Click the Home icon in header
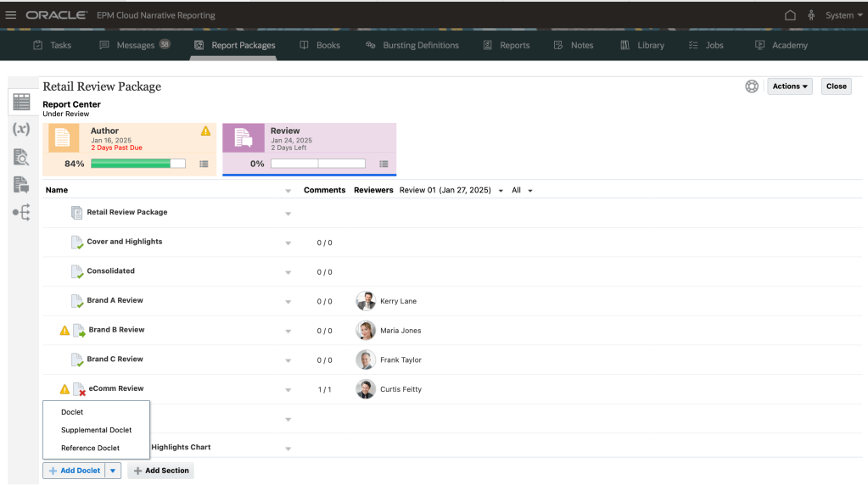Viewport: 868px width, 485px height. click(x=790, y=15)
